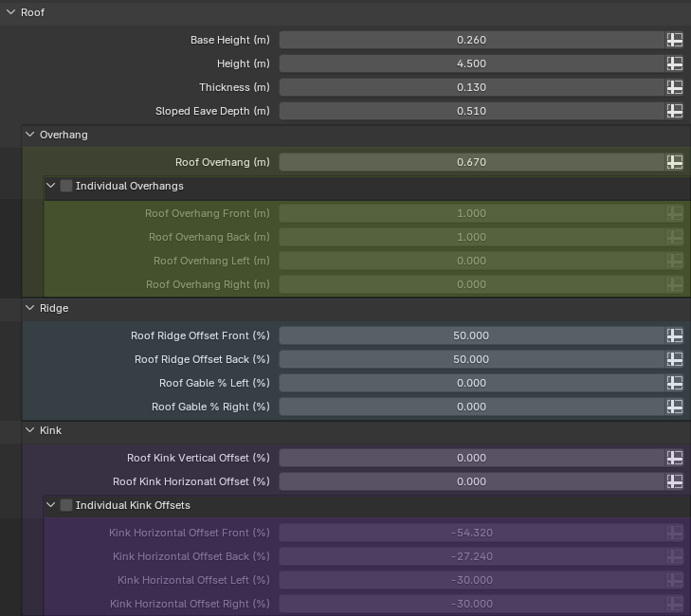Enable the Individual Kink Offsets checkbox
The height and width of the screenshot is (616, 691).
click(66, 505)
